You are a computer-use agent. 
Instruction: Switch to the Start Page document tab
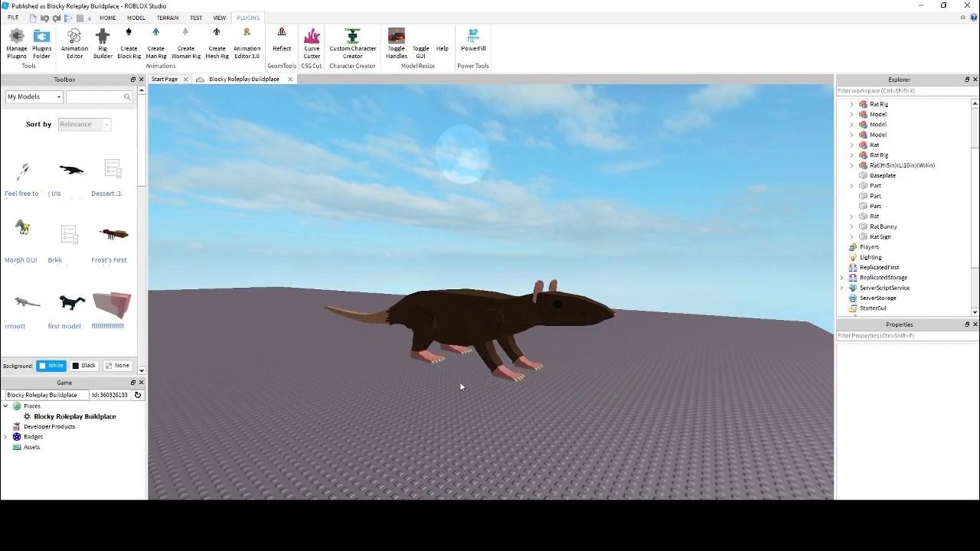pyautogui.click(x=165, y=79)
